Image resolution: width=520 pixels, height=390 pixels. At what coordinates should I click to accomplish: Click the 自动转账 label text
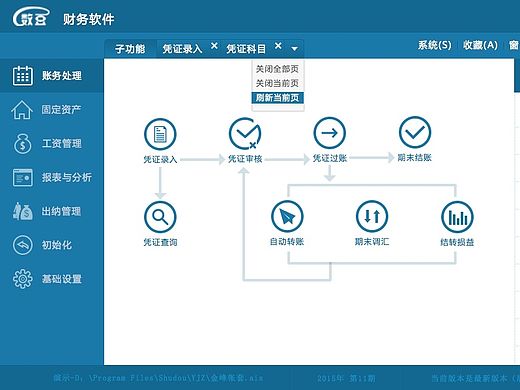287,241
